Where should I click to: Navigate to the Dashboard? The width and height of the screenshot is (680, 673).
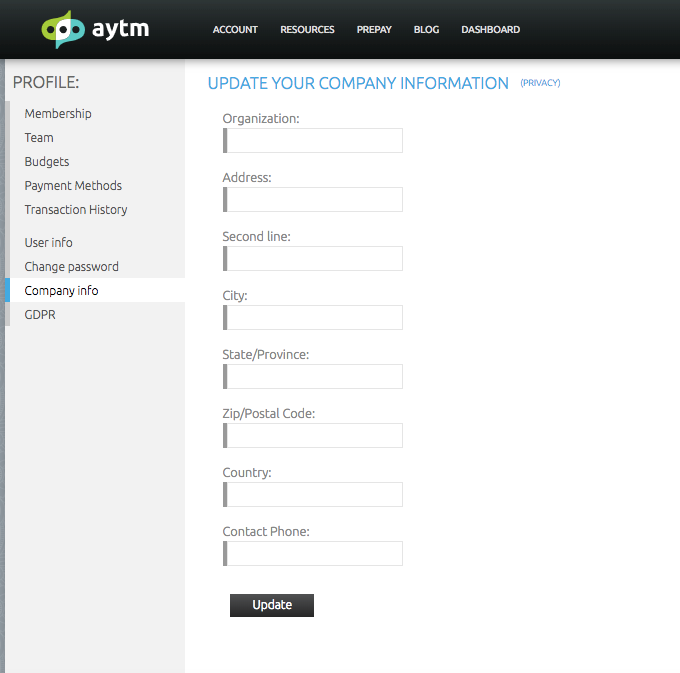click(x=490, y=30)
